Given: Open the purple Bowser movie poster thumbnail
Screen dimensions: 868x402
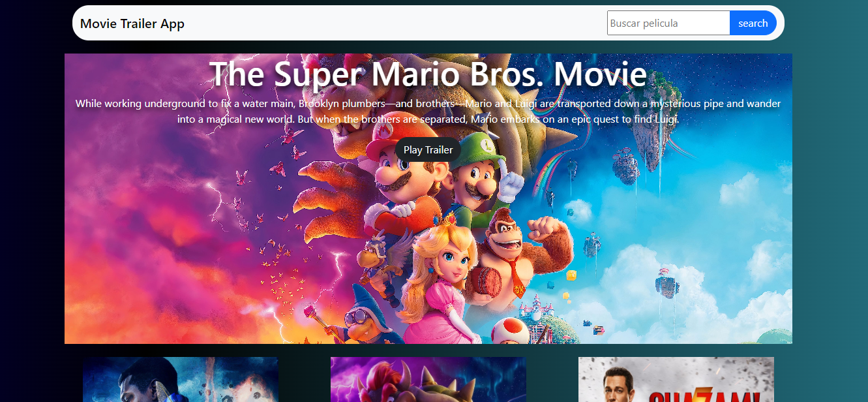Looking at the screenshot, I should 428,380.
